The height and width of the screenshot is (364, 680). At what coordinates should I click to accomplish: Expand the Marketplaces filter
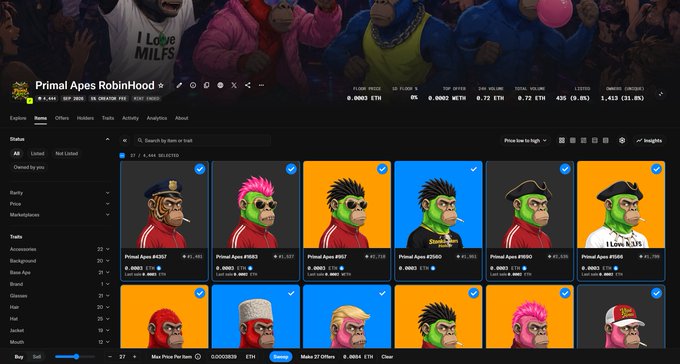point(60,215)
